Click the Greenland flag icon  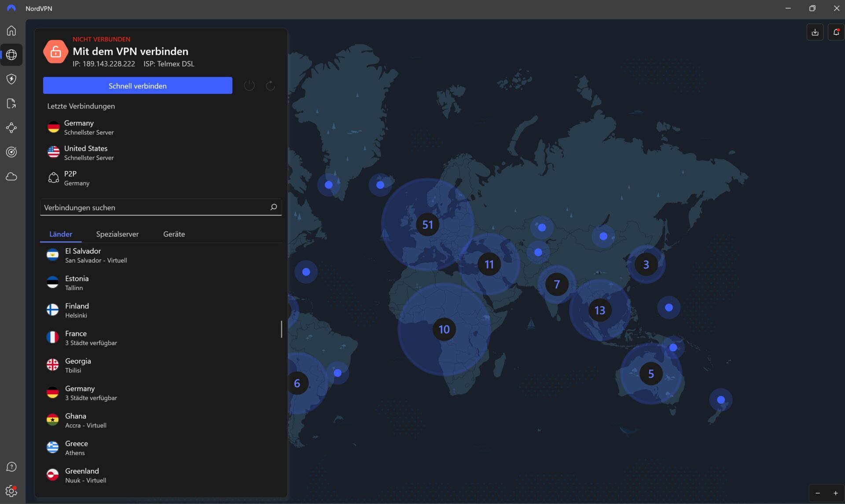(52, 475)
